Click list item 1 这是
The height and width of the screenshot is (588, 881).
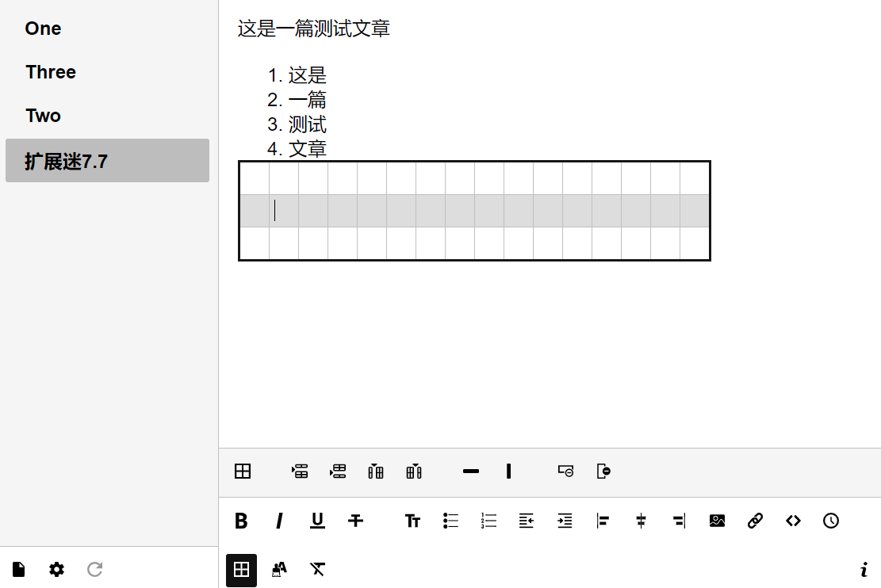point(308,75)
